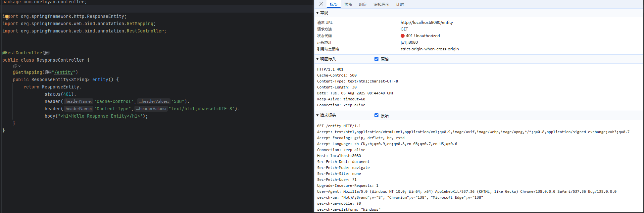Click the GET request method value

pyautogui.click(x=404, y=29)
